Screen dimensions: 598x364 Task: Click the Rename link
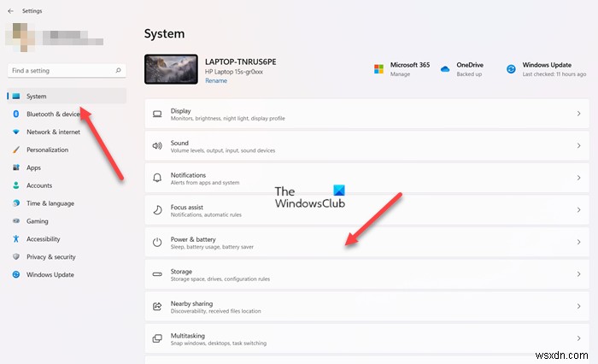tap(216, 80)
